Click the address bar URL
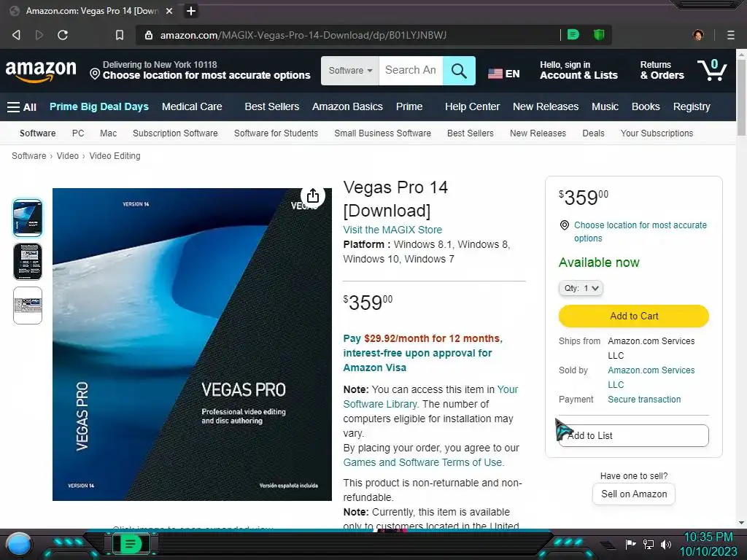This screenshot has height=560, width=747. pyautogui.click(x=303, y=35)
